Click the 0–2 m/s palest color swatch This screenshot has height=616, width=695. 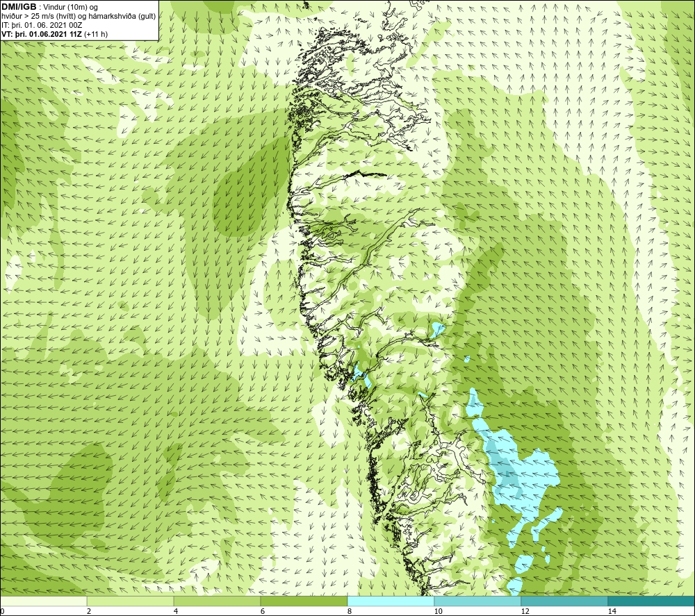tap(43, 601)
